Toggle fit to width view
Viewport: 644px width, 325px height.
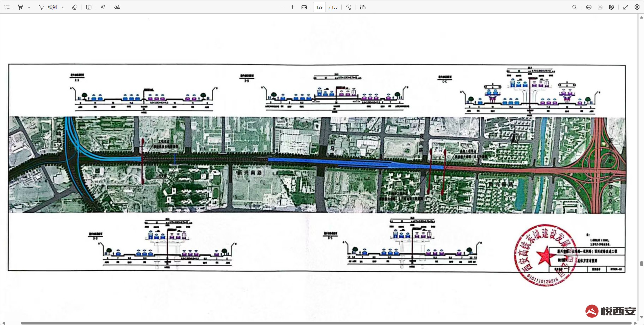pyautogui.click(x=304, y=7)
